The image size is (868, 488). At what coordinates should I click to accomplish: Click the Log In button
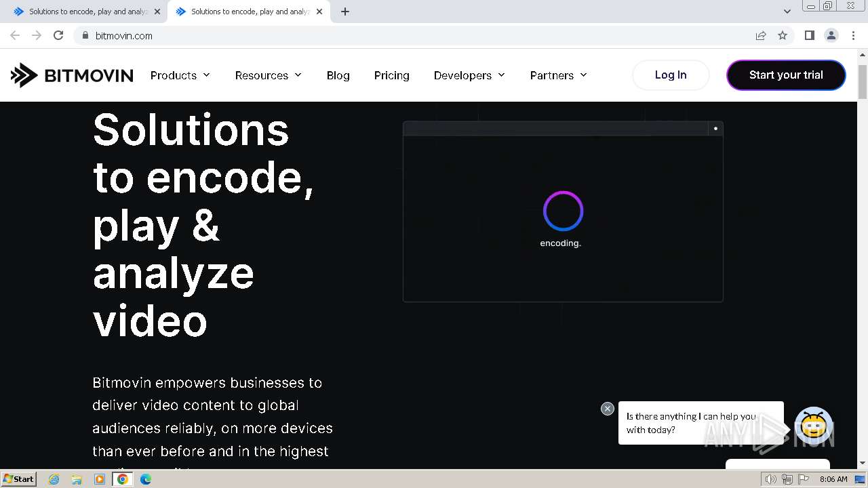point(671,75)
